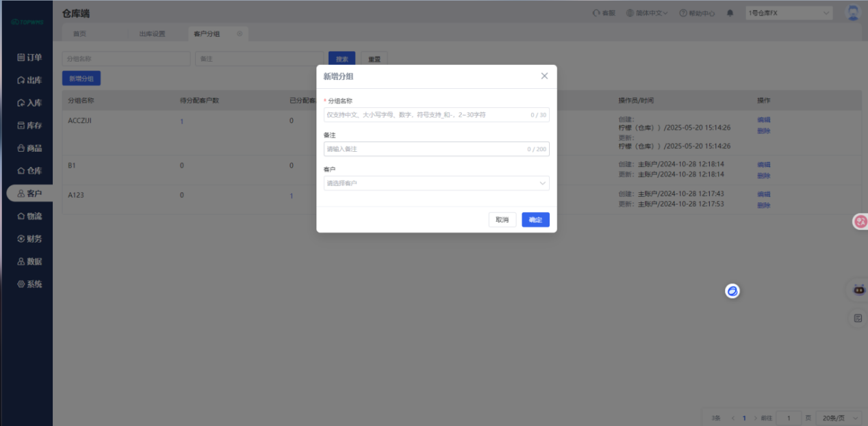Focus the 分组名称 input in dialog
Viewport: 868px width, 426px height.
coord(437,115)
